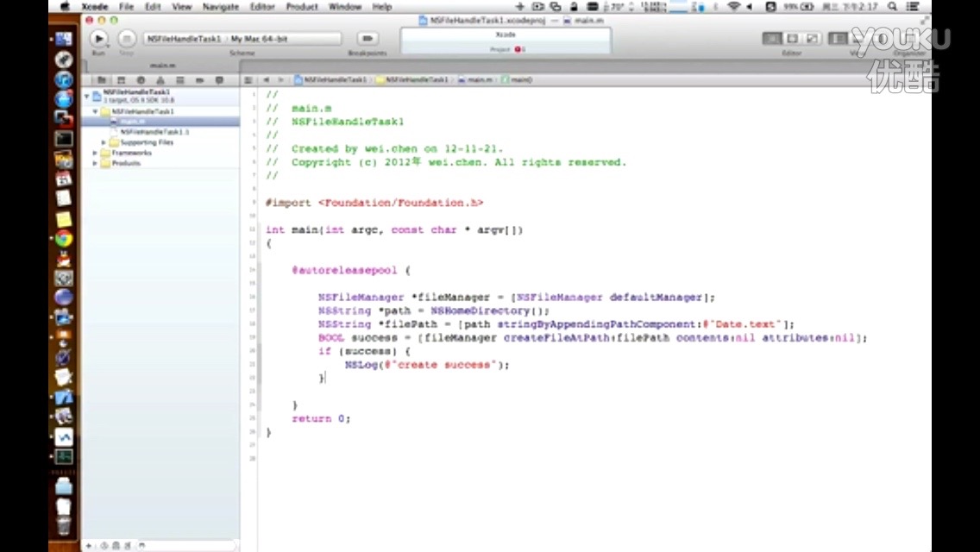Open the Product menu
The image size is (980, 552).
302,6
